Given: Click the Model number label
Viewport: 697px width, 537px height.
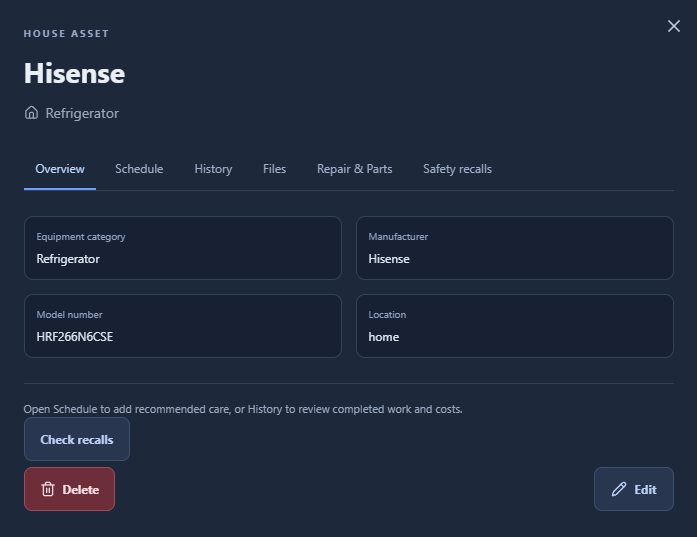Looking at the screenshot, I should pos(69,315).
